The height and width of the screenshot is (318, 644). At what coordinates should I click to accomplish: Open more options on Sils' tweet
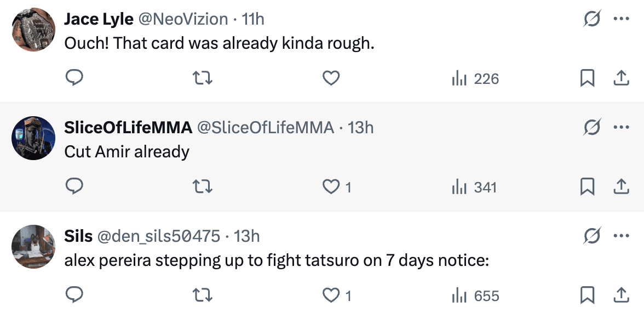[x=621, y=236]
